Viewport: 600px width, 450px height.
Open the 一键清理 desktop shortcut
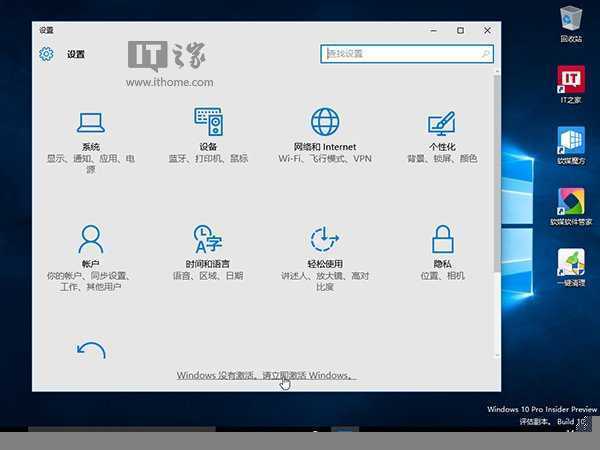(x=571, y=267)
